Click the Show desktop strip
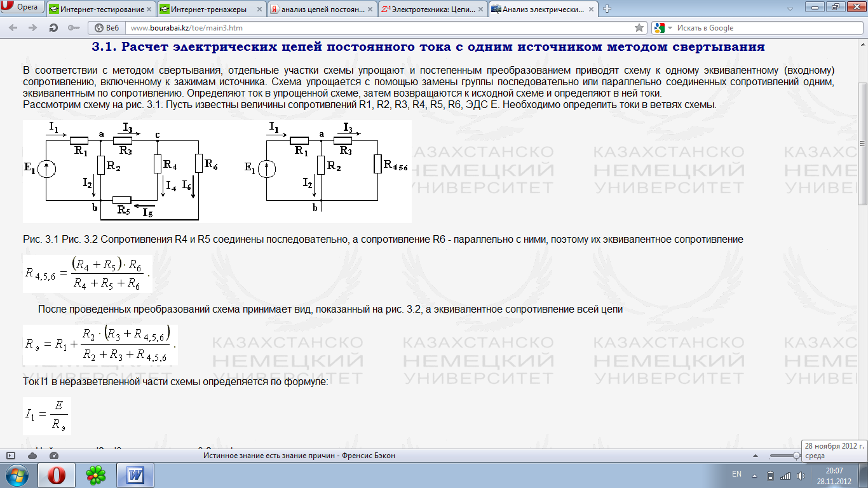 click(x=863, y=475)
